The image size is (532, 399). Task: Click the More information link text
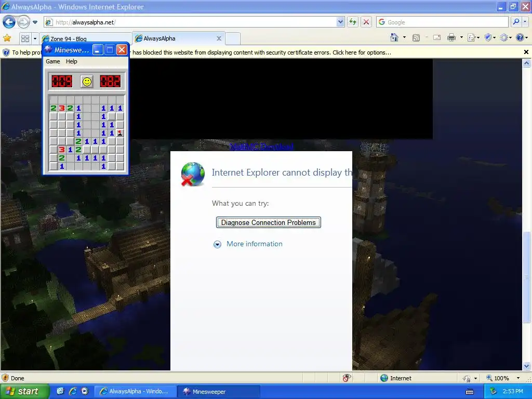[x=255, y=244]
